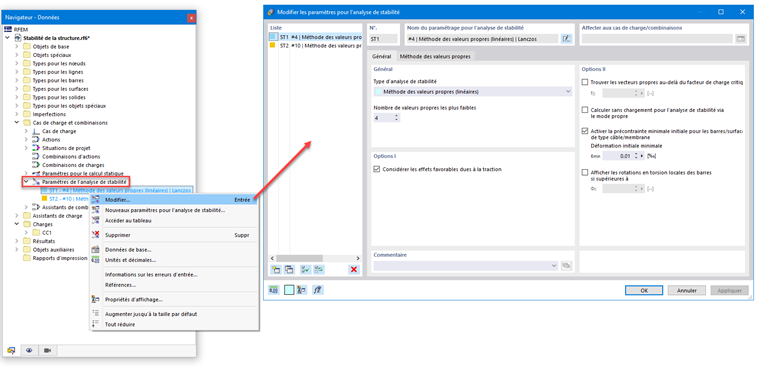The image size is (760, 370).
Task: Toggle Trouver les vecteurs propres checkbox
Action: click(x=585, y=82)
